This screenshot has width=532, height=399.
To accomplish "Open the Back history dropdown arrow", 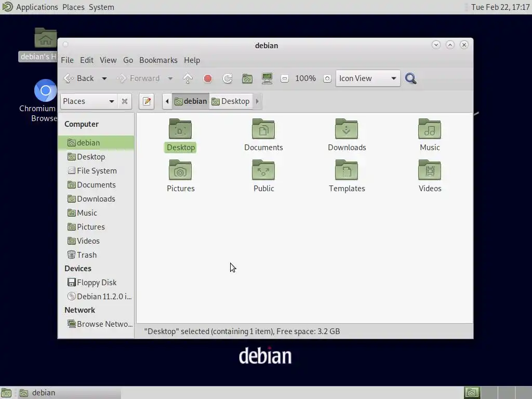I will coord(104,78).
